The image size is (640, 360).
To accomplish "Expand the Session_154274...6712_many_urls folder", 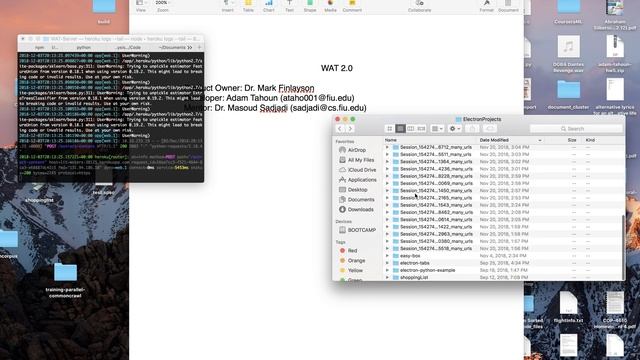I will (387, 147).
